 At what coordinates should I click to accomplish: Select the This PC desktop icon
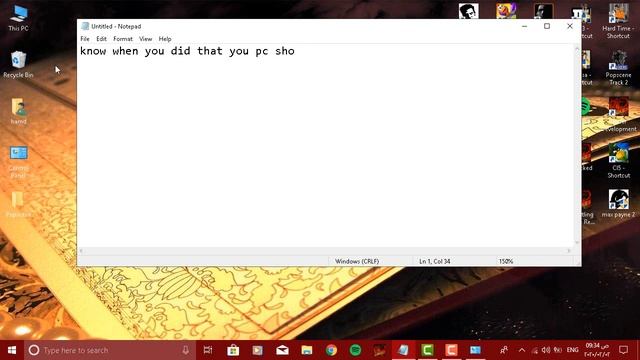coord(18,19)
